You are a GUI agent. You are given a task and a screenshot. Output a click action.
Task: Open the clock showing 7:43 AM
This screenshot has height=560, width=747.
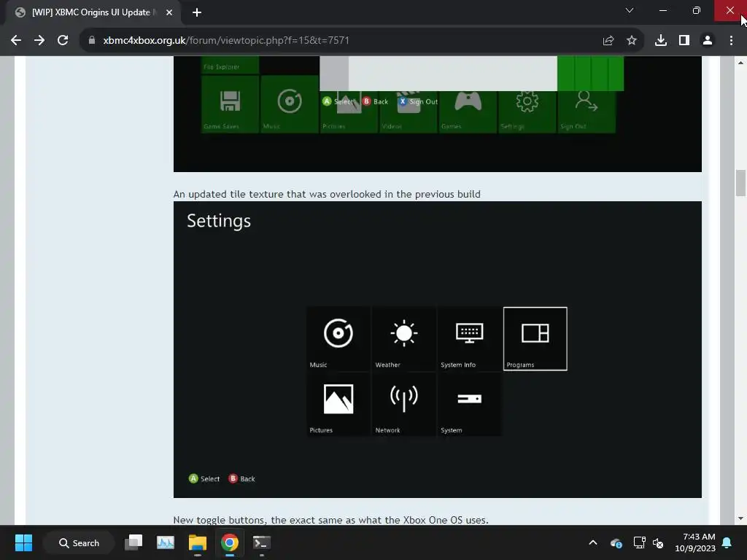695,542
